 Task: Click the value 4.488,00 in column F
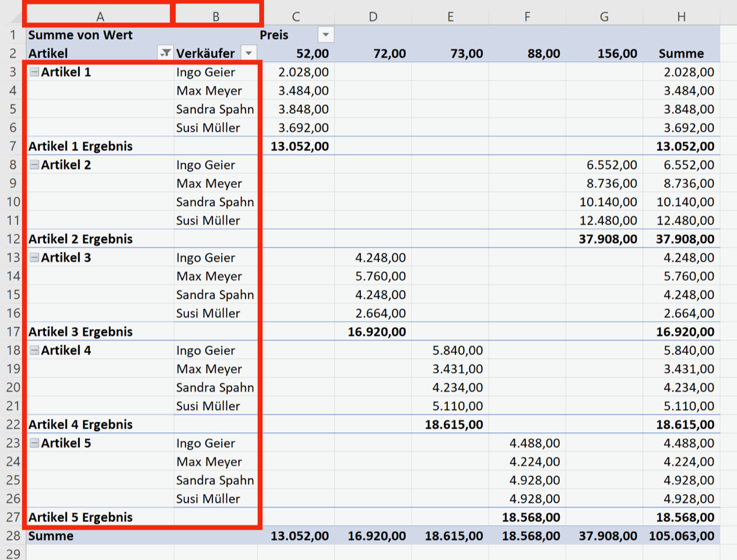point(527,443)
